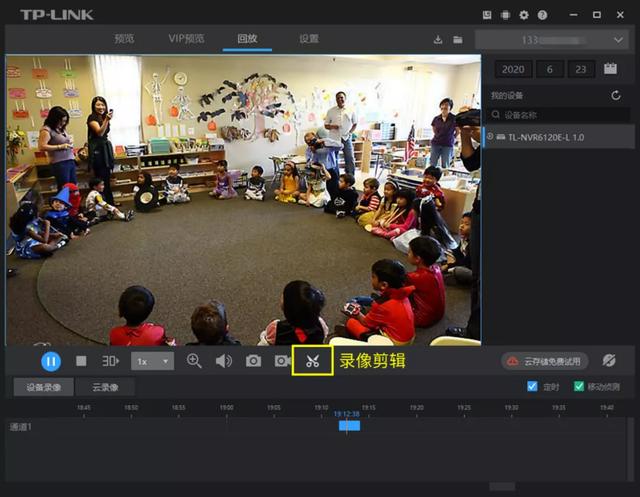Click the download icon in the top bar

[438, 40]
